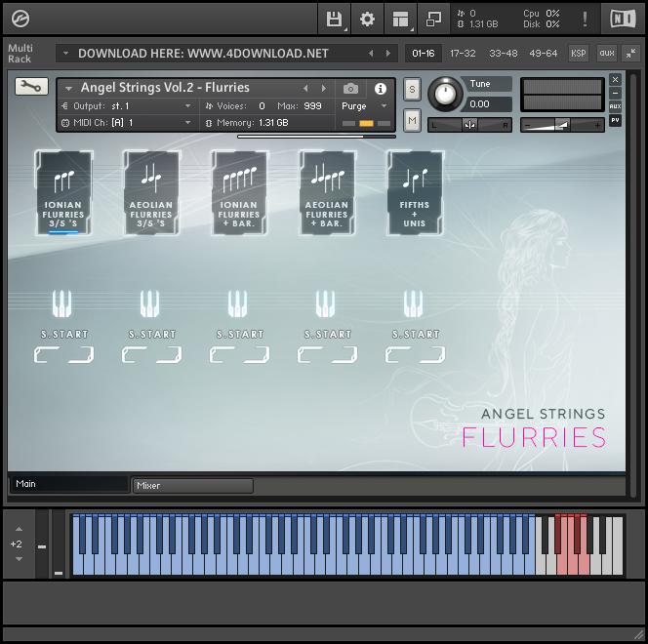The width and height of the screenshot is (648, 644).
Task: Load next instrument preset
Action: click(324, 89)
